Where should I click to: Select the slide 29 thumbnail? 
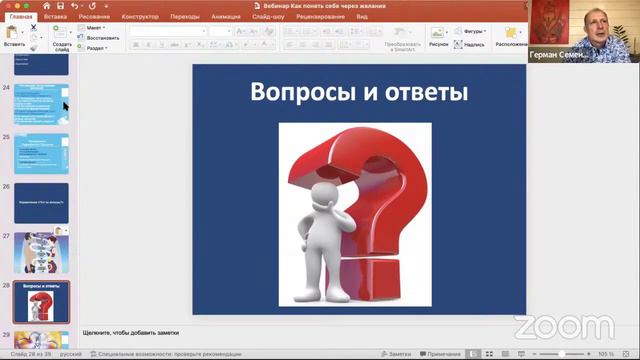point(41,340)
